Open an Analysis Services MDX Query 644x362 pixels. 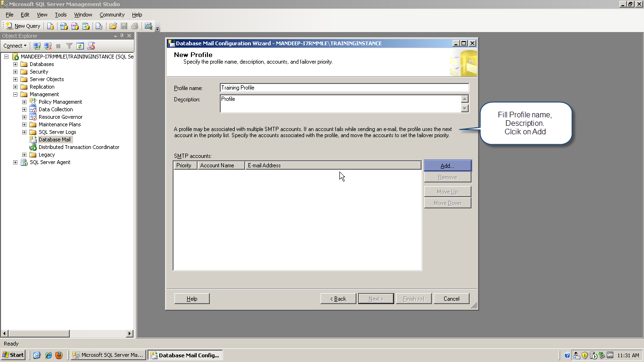point(64,26)
